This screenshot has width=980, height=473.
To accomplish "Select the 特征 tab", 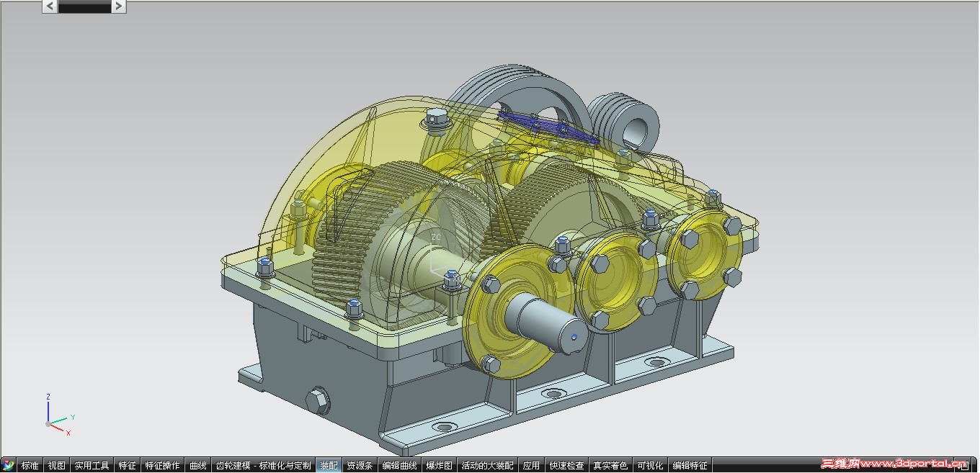I will (x=128, y=466).
